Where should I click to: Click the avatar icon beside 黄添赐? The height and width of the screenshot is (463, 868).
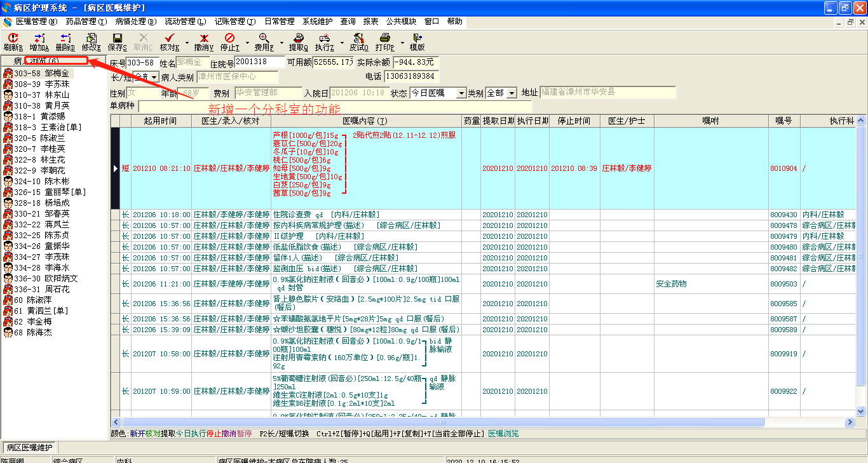pos(8,117)
